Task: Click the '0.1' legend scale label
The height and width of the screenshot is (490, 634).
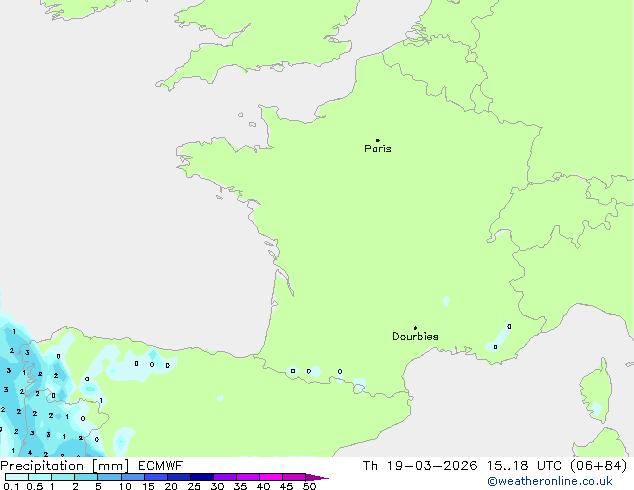Action: (x=11, y=486)
